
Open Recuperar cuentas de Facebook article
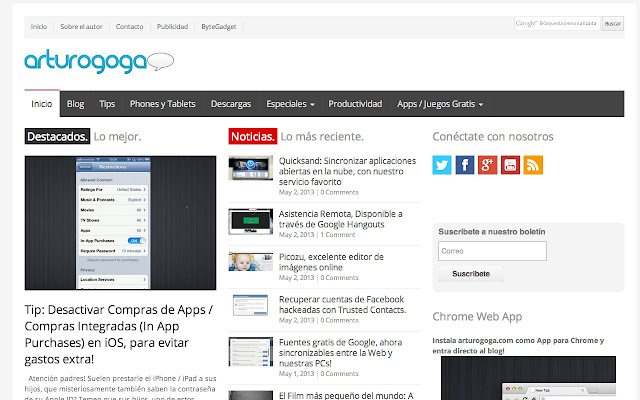point(342,304)
